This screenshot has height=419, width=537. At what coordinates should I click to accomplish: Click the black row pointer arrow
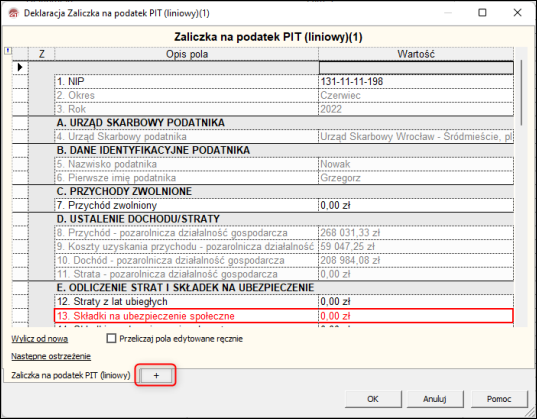coord(20,67)
